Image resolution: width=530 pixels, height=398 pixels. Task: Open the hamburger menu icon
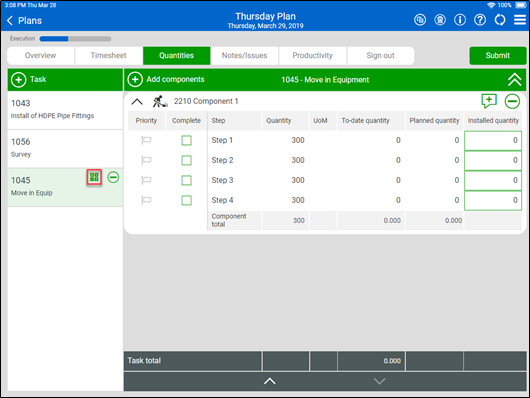[x=520, y=20]
